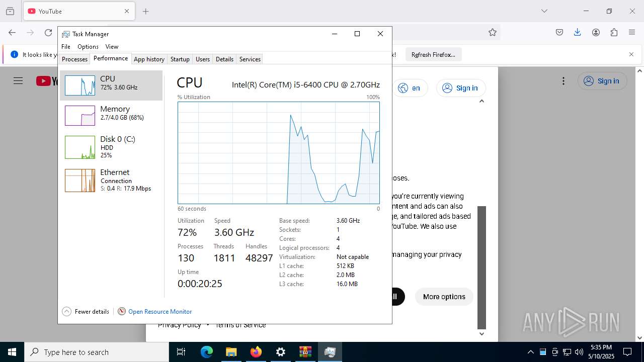Screen dimensions: 644x362
Task: Show hidden system tray icons
Action: [x=530, y=352]
